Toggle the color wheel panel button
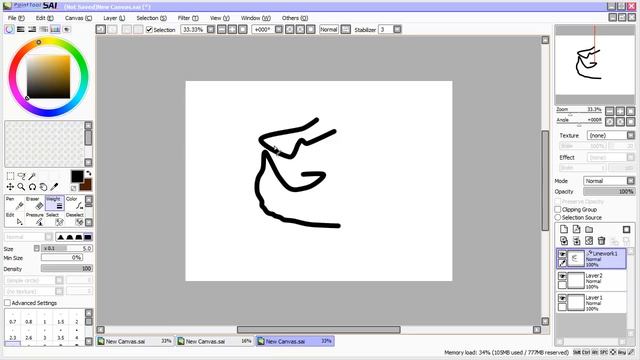Screen dimensions: 640x360 coord(9,29)
